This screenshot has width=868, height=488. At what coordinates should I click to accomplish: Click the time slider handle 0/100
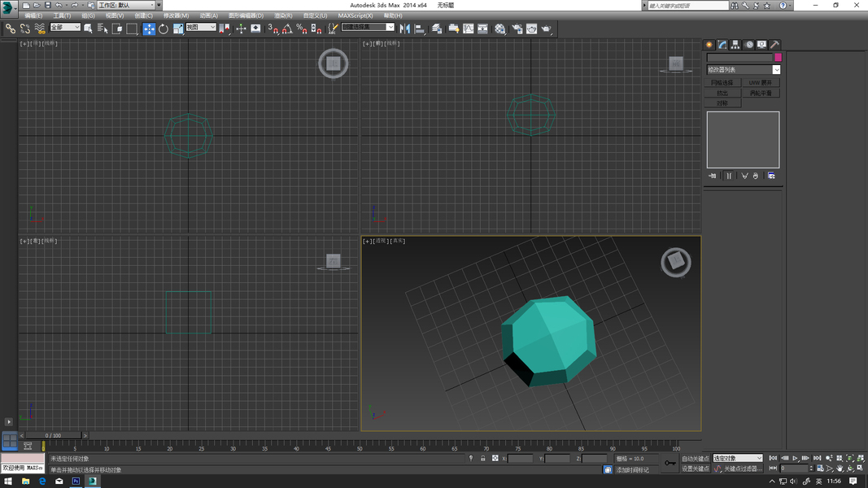pyautogui.click(x=54, y=435)
